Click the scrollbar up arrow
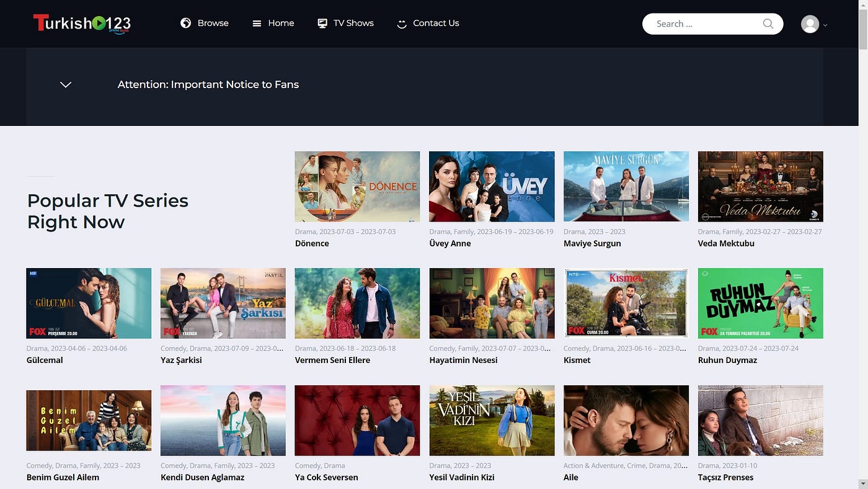Image resolution: width=868 pixels, height=489 pixels. 863,4
